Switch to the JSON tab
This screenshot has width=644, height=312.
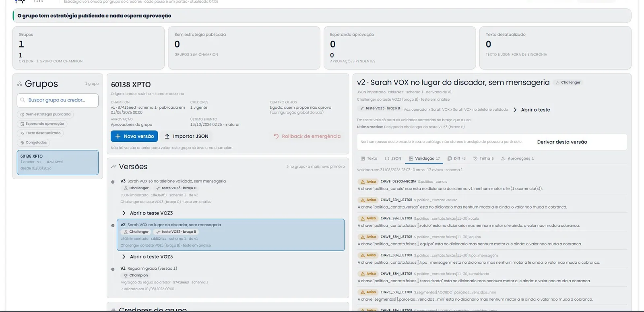393,159
